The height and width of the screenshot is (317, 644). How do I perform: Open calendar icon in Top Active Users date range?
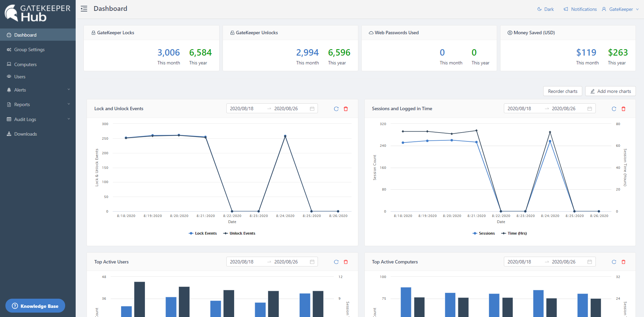tap(312, 262)
